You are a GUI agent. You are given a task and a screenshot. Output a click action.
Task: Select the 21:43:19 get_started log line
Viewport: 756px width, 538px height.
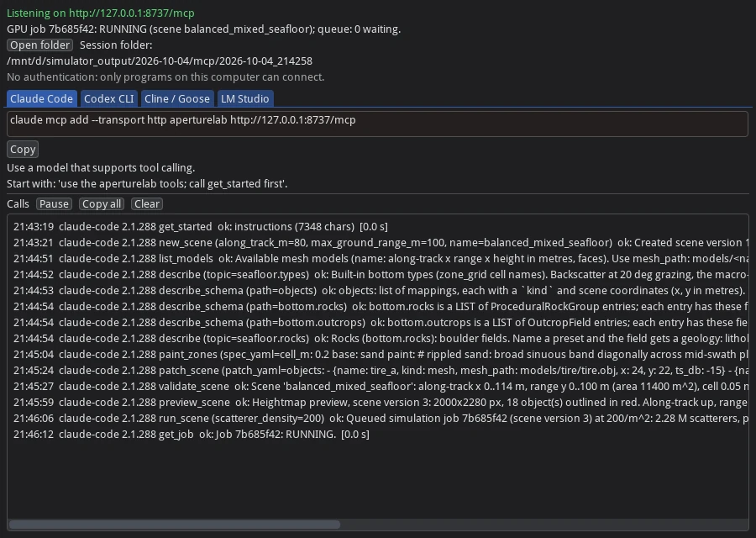pos(201,226)
